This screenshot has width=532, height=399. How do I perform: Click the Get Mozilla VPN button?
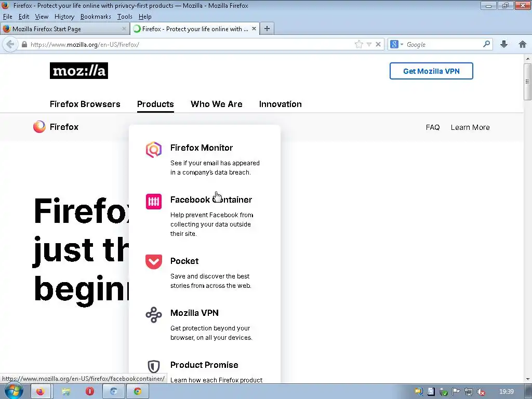point(431,71)
